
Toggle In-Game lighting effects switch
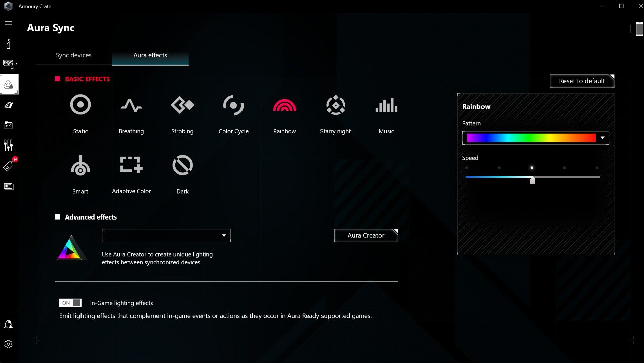70,303
